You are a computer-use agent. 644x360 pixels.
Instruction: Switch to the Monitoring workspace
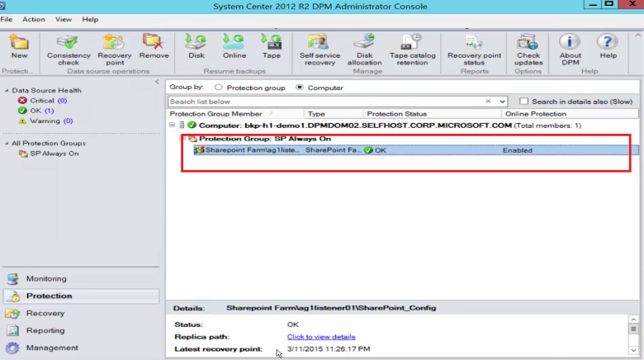click(81, 278)
